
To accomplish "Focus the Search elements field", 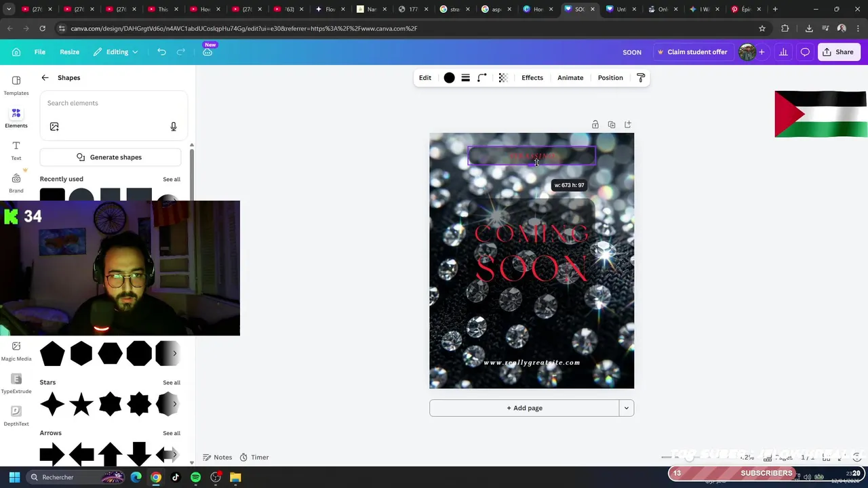I will pyautogui.click(x=113, y=103).
